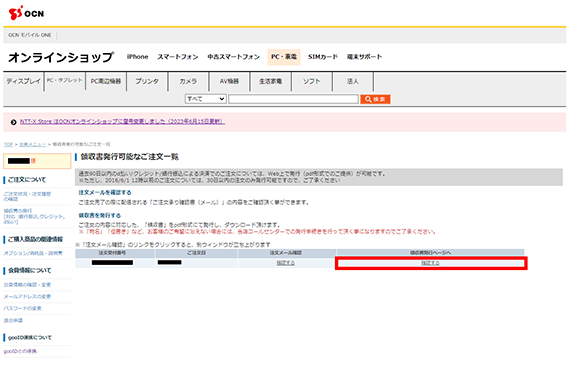Screen dimensions: 570x367
Task: Focus the product search text field
Action: (293, 99)
